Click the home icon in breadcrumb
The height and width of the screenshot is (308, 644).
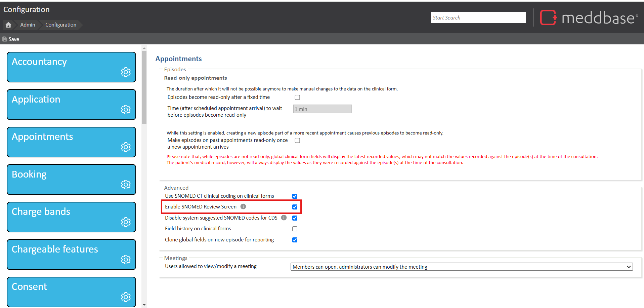(x=8, y=25)
